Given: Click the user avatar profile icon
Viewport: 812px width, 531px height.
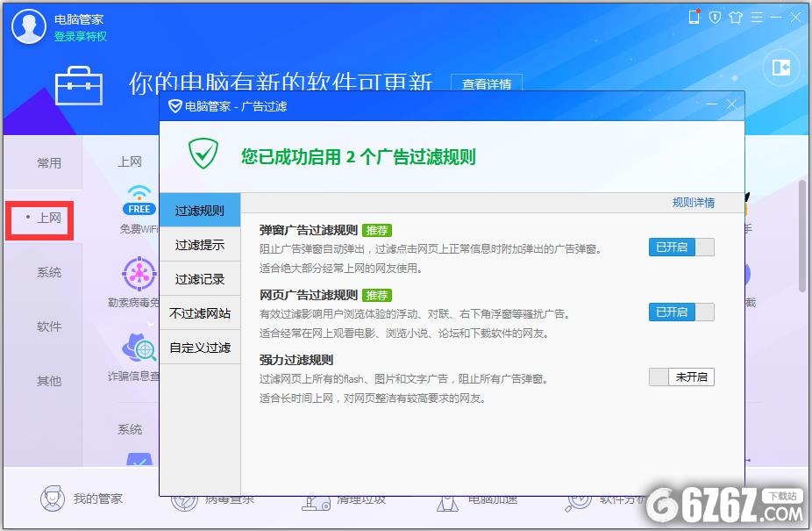Looking at the screenshot, I should point(29,26).
